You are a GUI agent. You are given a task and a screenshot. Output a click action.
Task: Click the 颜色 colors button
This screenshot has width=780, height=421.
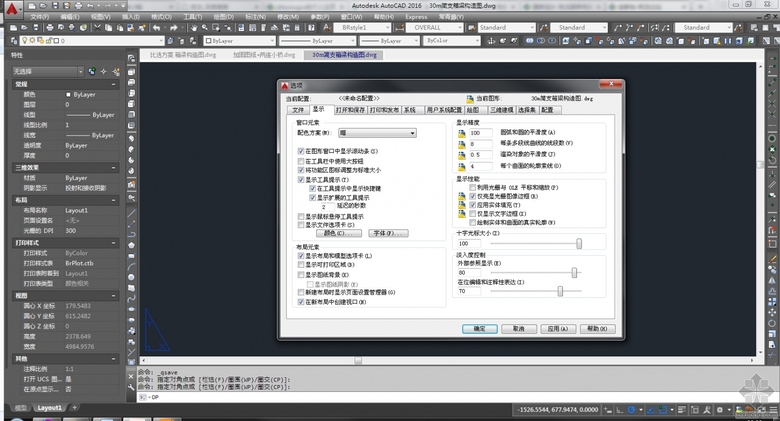(x=337, y=232)
